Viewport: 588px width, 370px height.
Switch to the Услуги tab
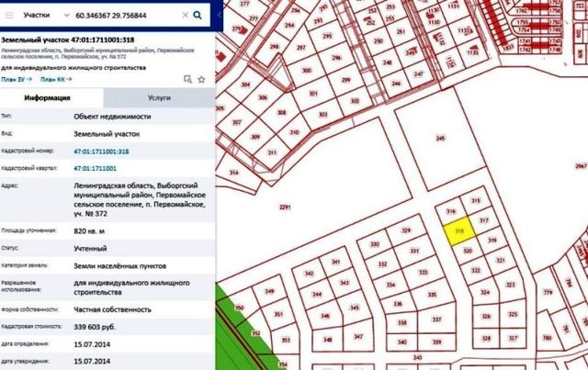[159, 98]
